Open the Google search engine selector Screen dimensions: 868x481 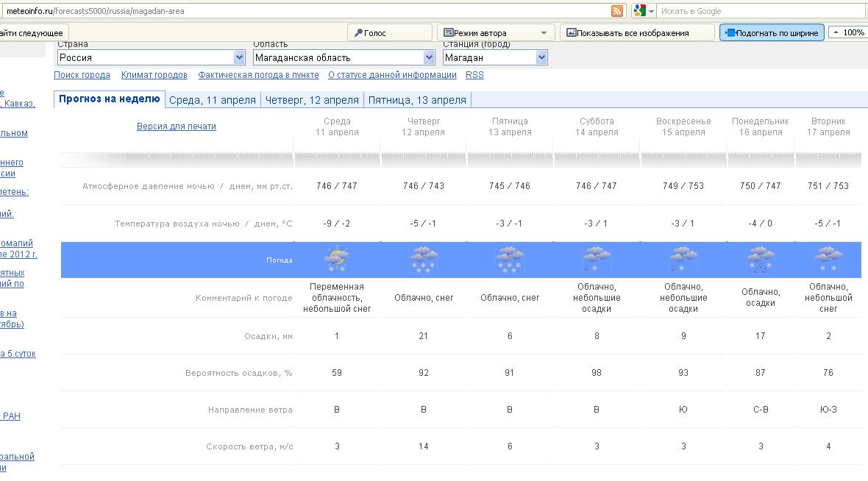[x=643, y=11]
